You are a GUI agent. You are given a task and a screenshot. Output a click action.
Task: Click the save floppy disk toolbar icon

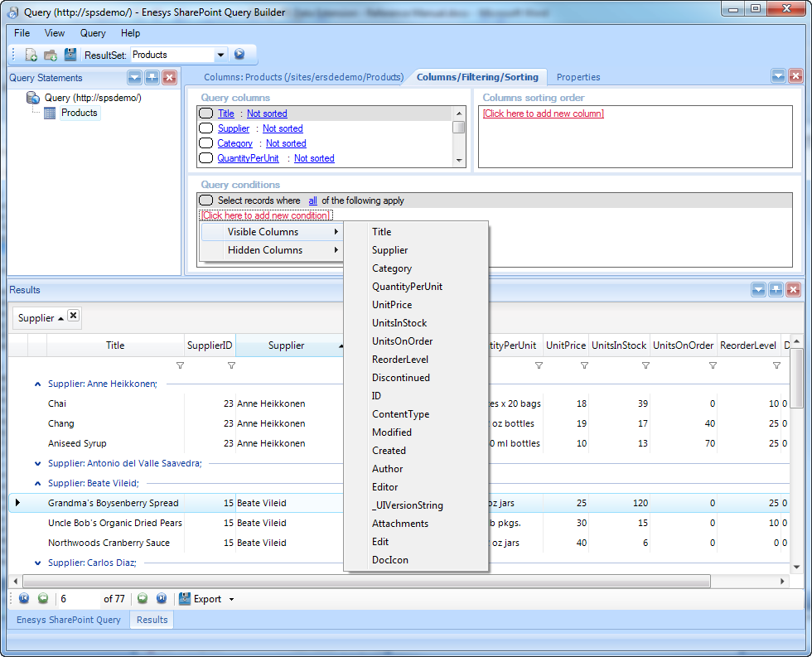point(70,55)
